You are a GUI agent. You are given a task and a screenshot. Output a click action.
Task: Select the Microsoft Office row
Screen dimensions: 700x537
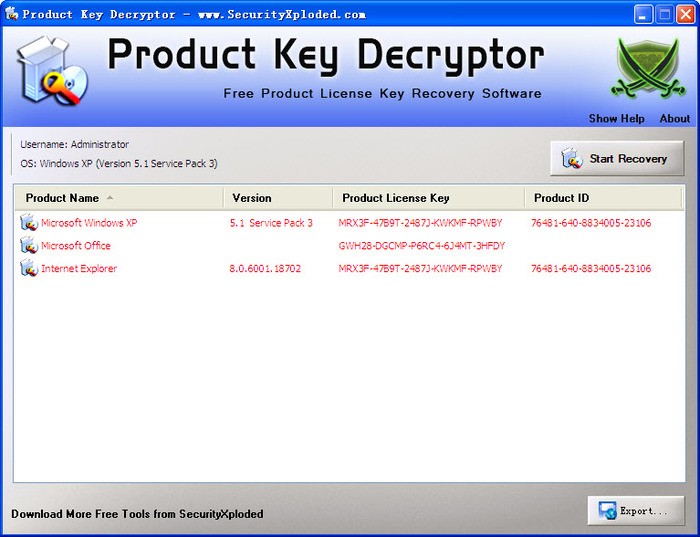click(349, 245)
